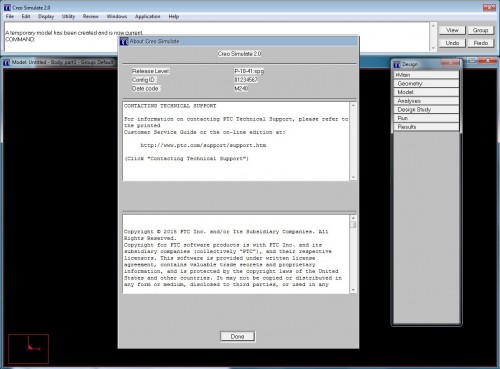
Task: Open the File menu
Action: (10, 16)
